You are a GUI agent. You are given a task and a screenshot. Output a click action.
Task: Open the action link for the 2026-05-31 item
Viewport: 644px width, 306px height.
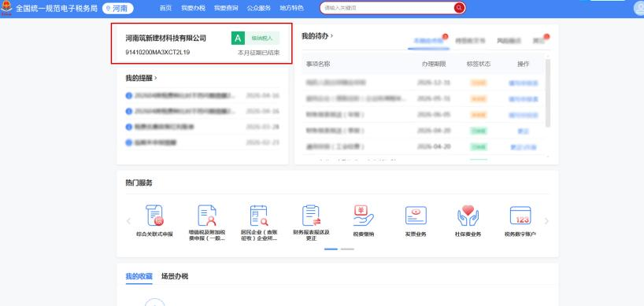pos(524,99)
